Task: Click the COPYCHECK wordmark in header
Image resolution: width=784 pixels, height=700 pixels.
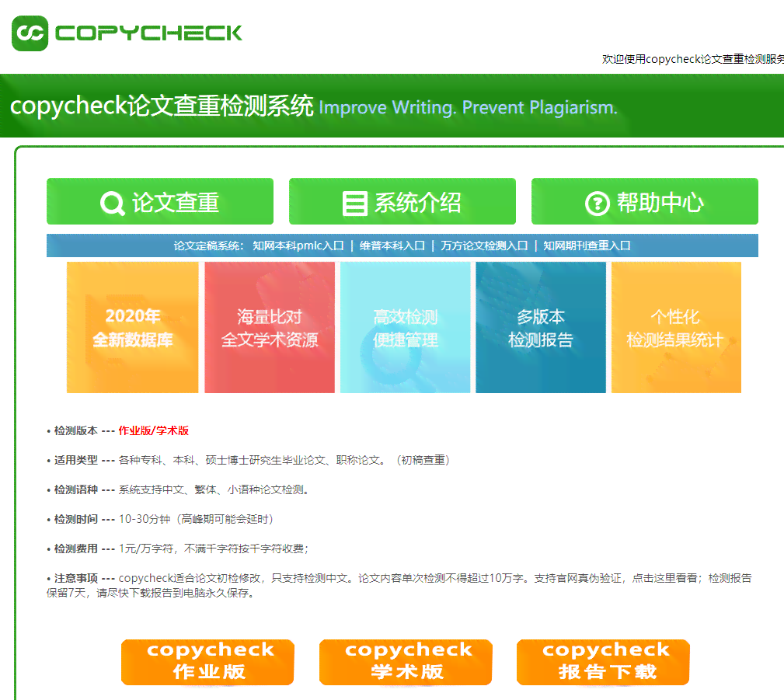Action: 148,33
